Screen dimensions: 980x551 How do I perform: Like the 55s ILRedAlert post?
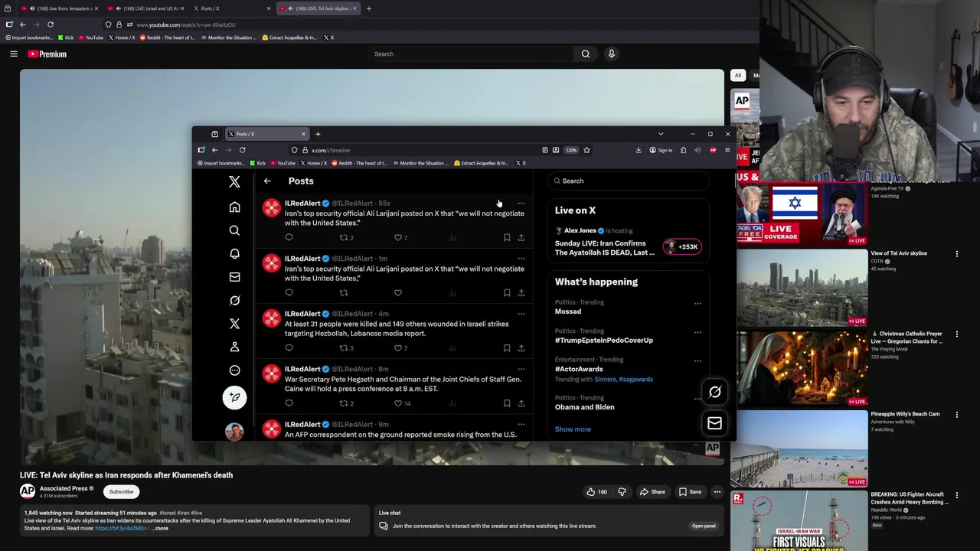pos(398,237)
